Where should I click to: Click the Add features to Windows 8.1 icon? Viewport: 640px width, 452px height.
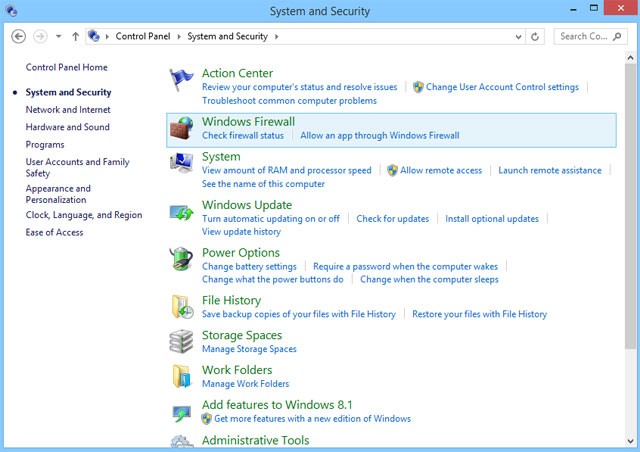point(181,413)
